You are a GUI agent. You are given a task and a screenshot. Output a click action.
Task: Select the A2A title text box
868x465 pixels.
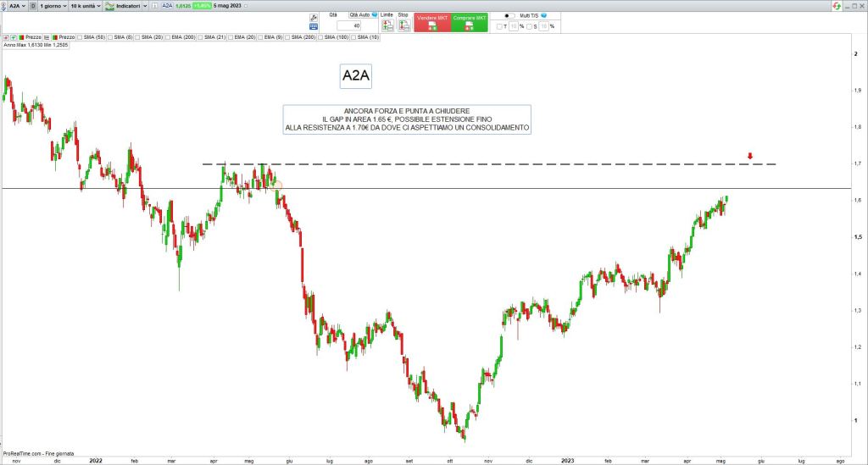355,75
